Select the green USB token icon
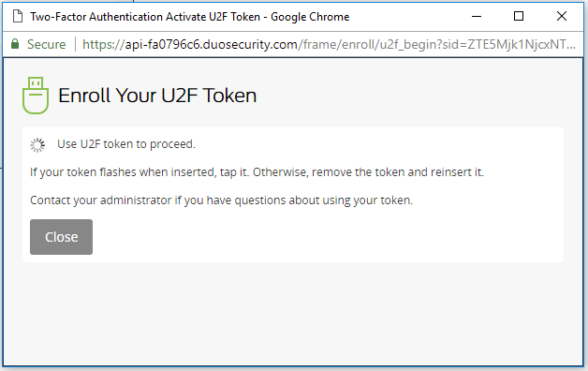 [x=36, y=96]
